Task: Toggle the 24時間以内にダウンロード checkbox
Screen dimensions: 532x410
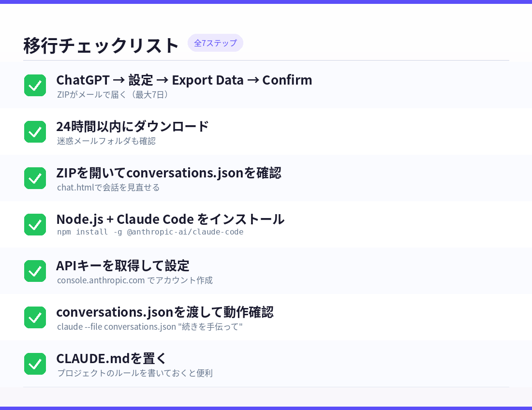Action: pos(35,132)
